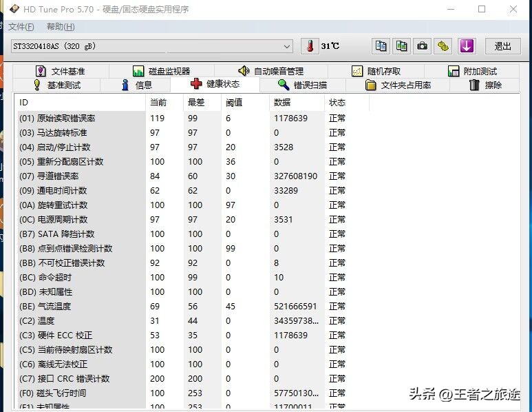
Task: Click the HD Tune Pro title bar icon
Action: (14, 9)
